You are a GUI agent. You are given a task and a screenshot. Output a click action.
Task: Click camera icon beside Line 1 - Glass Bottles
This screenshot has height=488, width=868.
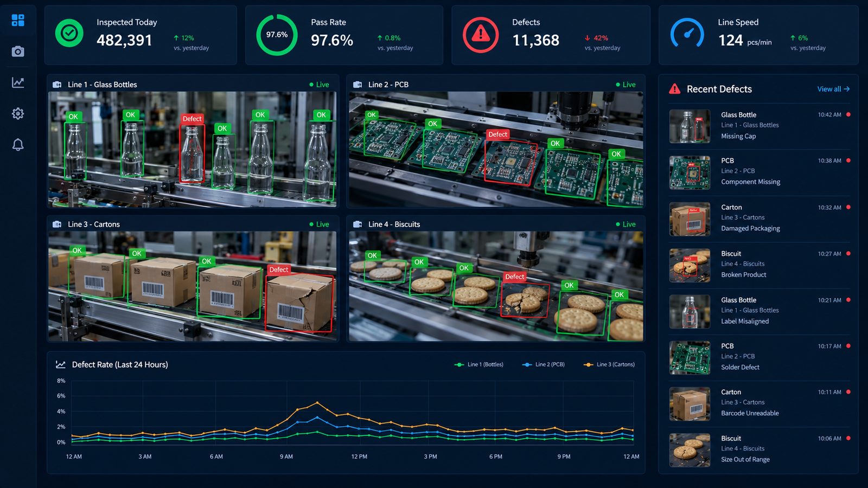tap(57, 85)
